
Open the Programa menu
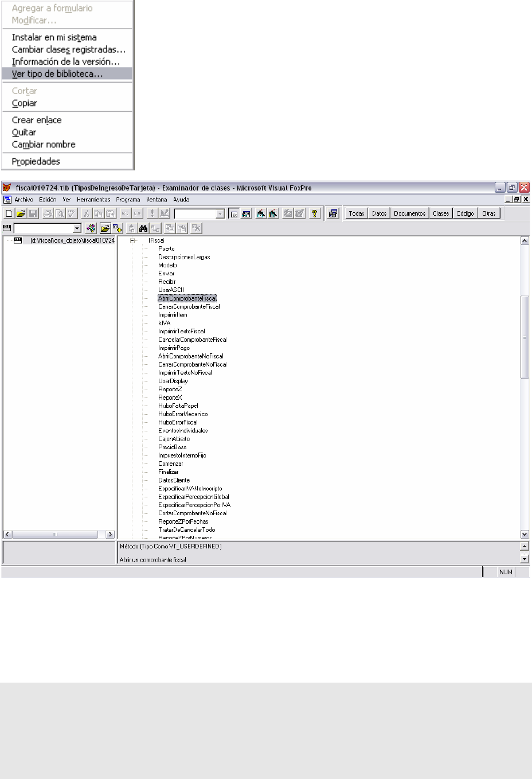tap(128, 200)
